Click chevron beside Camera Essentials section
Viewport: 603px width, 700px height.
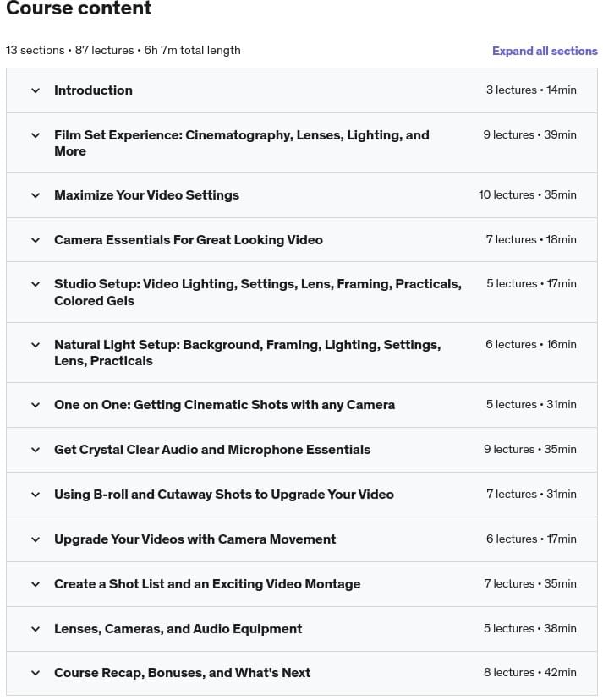coord(36,240)
